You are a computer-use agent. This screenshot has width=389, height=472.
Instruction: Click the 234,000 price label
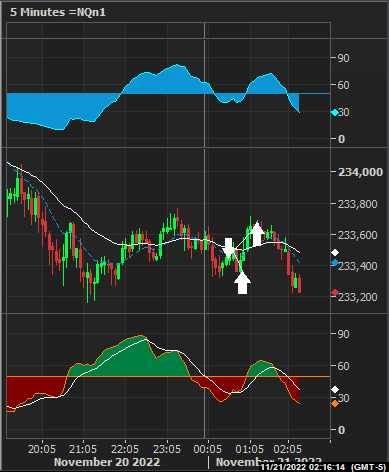tap(360, 172)
